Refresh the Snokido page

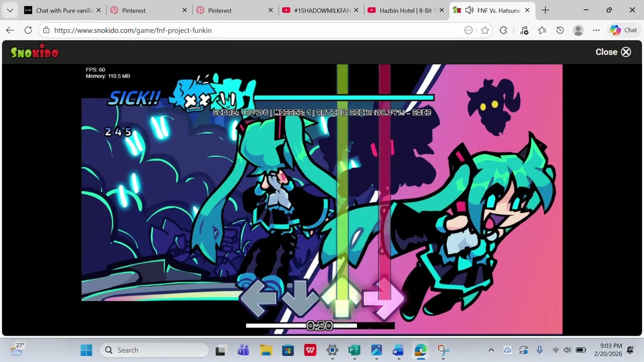[28, 30]
